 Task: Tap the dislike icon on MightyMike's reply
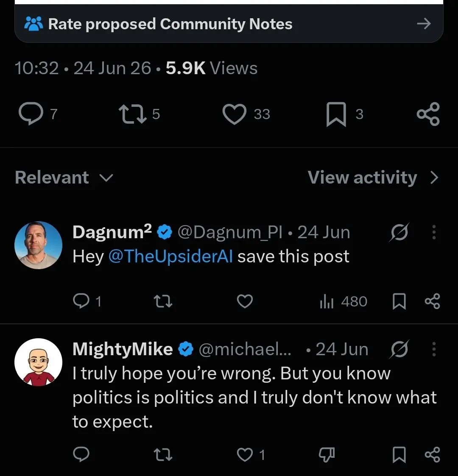(x=327, y=454)
